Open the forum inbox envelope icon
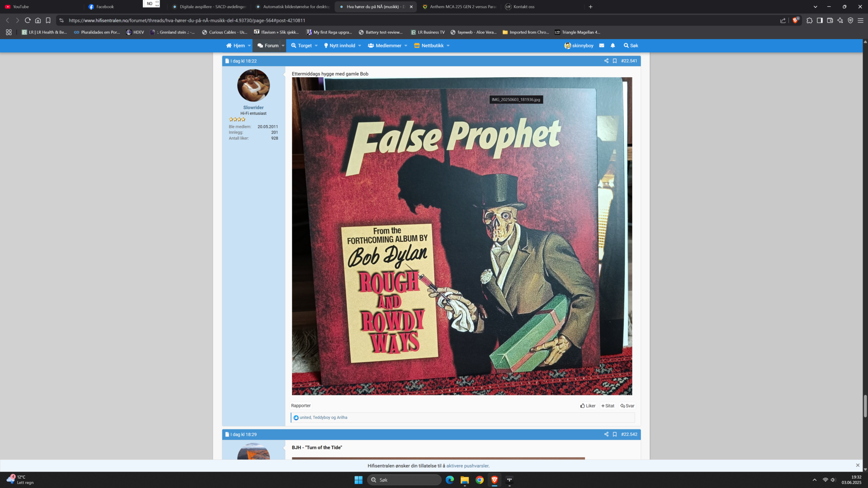This screenshot has width=868, height=488. point(602,46)
